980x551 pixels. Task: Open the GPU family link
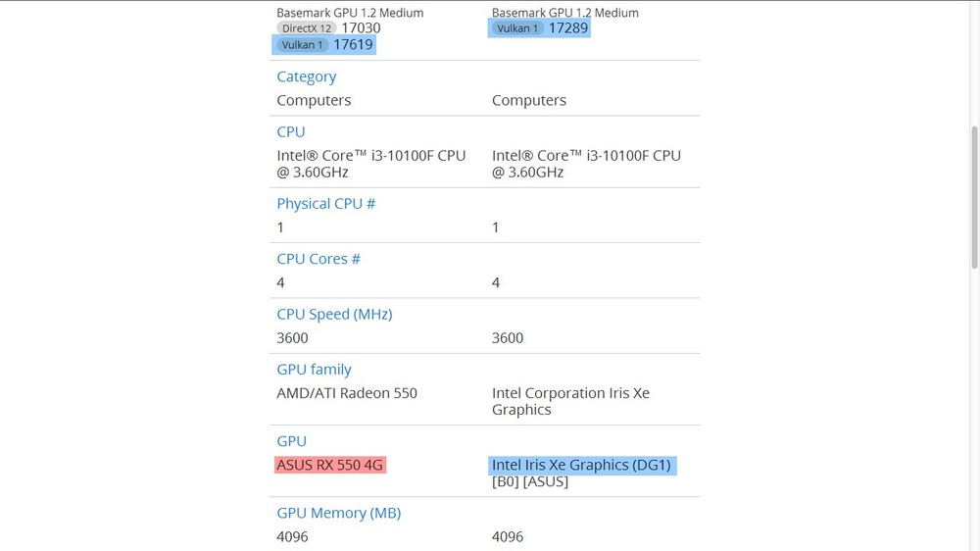314,370
